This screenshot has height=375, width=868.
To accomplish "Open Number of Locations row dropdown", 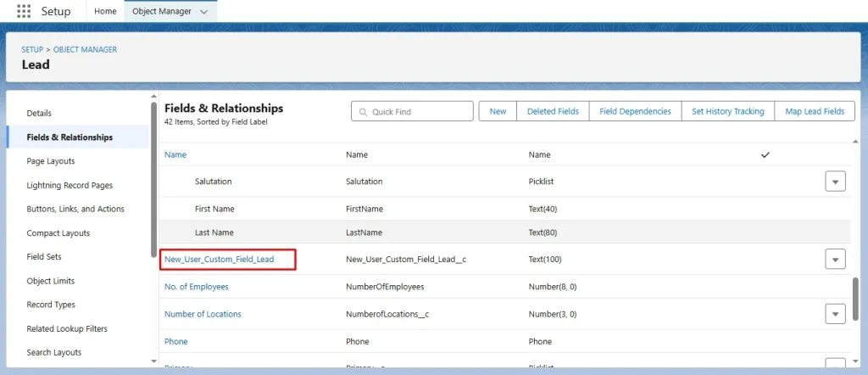I will (835, 314).
